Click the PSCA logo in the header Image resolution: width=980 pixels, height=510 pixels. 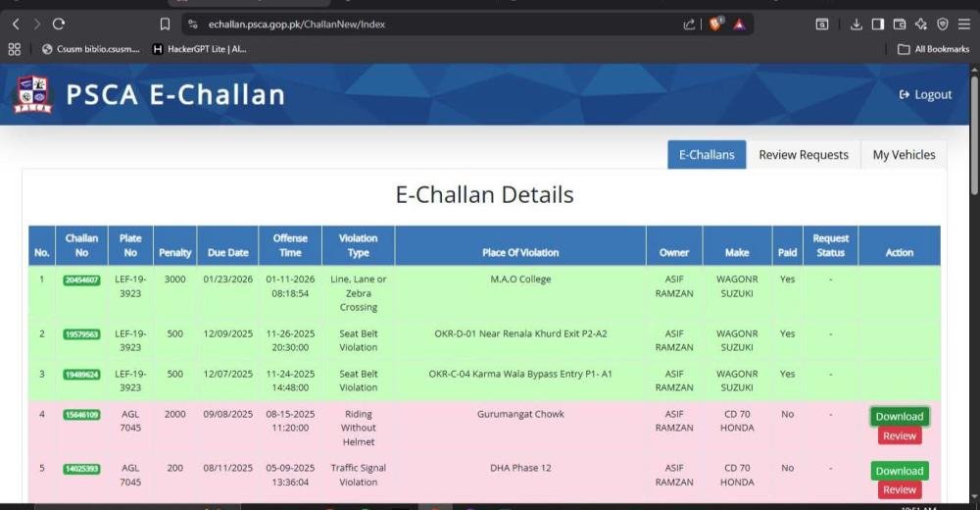[x=32, y=95]
